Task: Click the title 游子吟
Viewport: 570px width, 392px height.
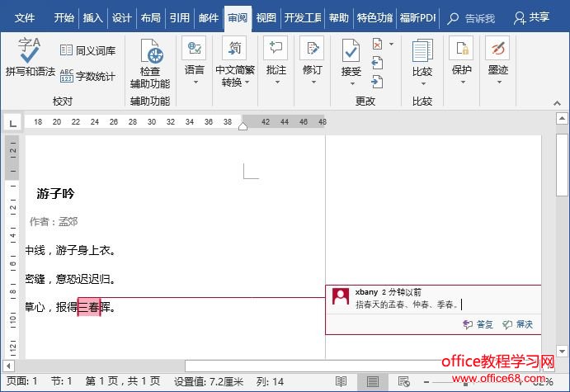Action: point(55,193)
